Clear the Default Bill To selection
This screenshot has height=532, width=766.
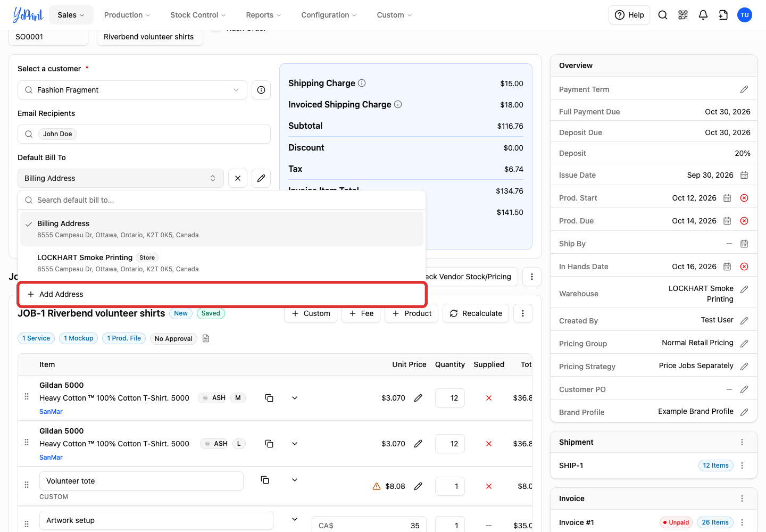click(238, 178)
